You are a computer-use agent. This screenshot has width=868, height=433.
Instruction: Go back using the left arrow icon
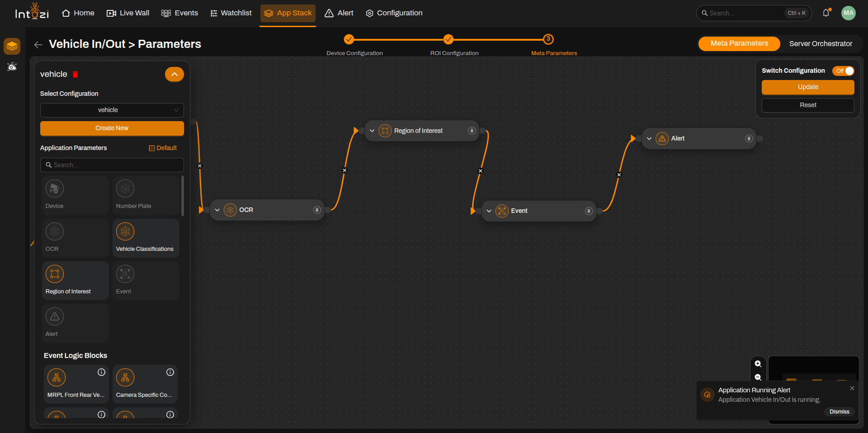tap(38, 44)
